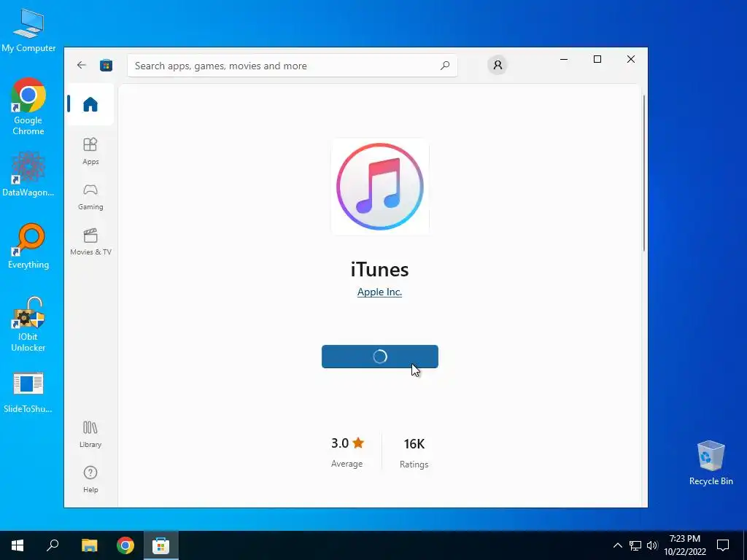Maximize the Microsoft Store window
Viewport: 747px width, 560px height.
pyautogui.click(x=597, y=60)
